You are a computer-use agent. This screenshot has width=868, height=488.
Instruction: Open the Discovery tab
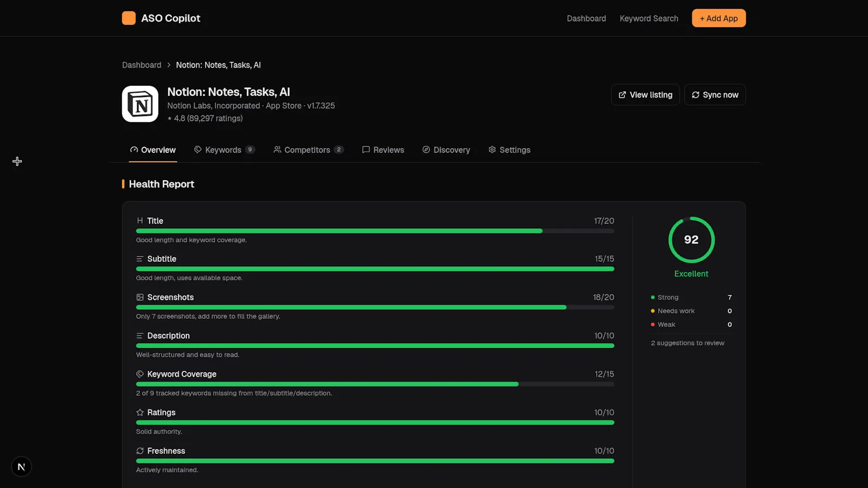coord(446,150)
